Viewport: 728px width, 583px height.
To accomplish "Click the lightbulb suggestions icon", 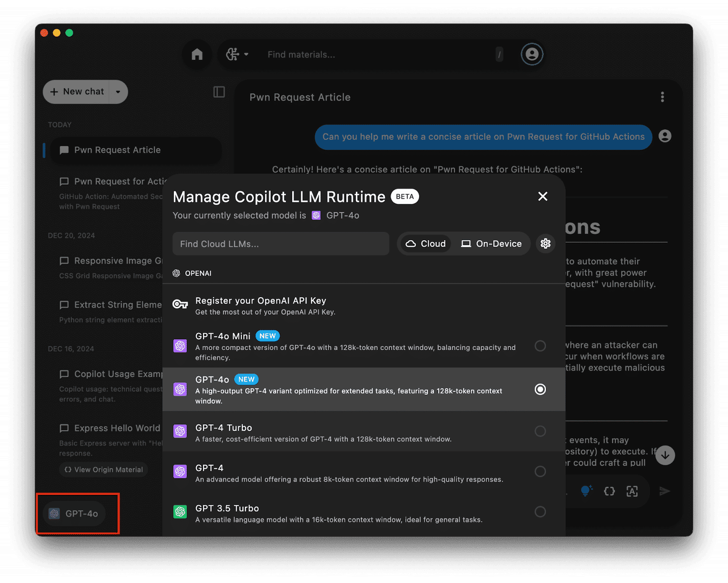I will click(x=586, y=491).
